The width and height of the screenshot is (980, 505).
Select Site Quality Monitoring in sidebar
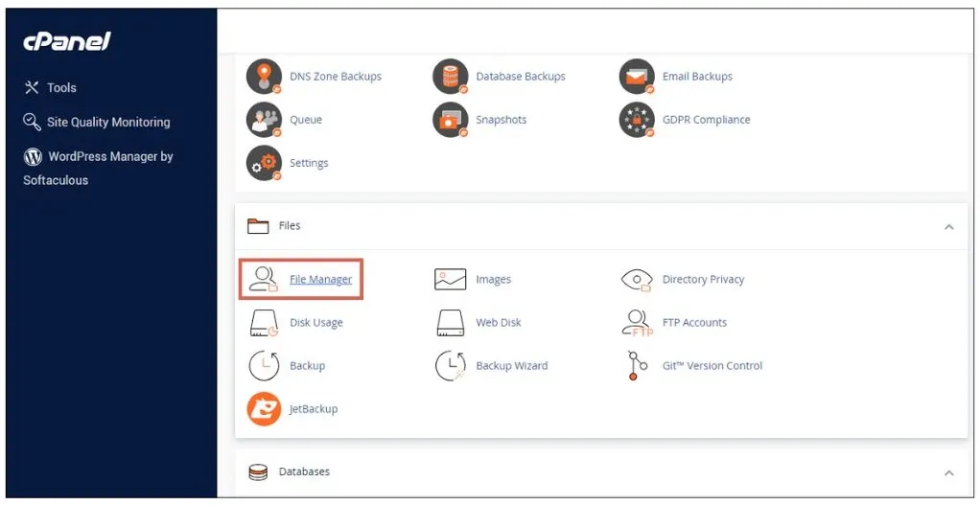107,122
